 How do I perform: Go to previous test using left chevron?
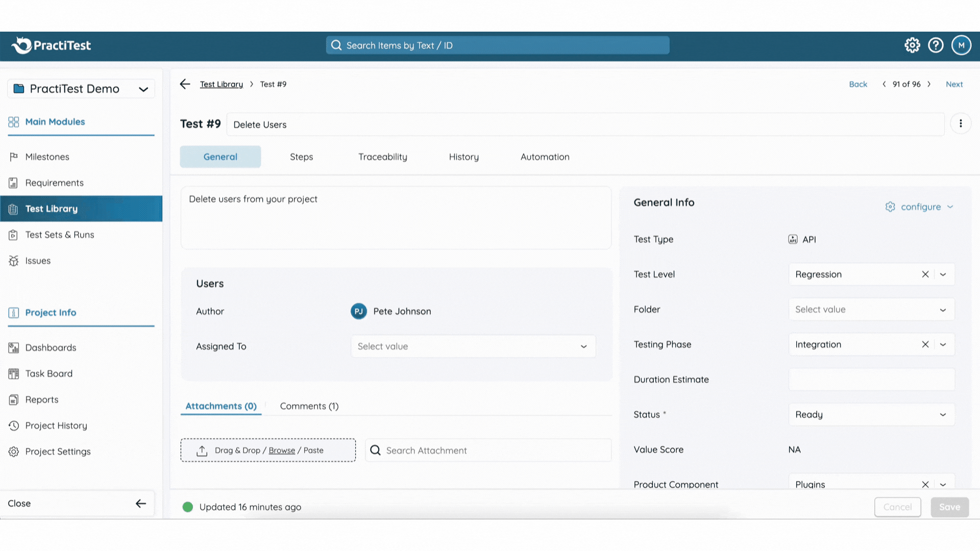click(884, 84)
